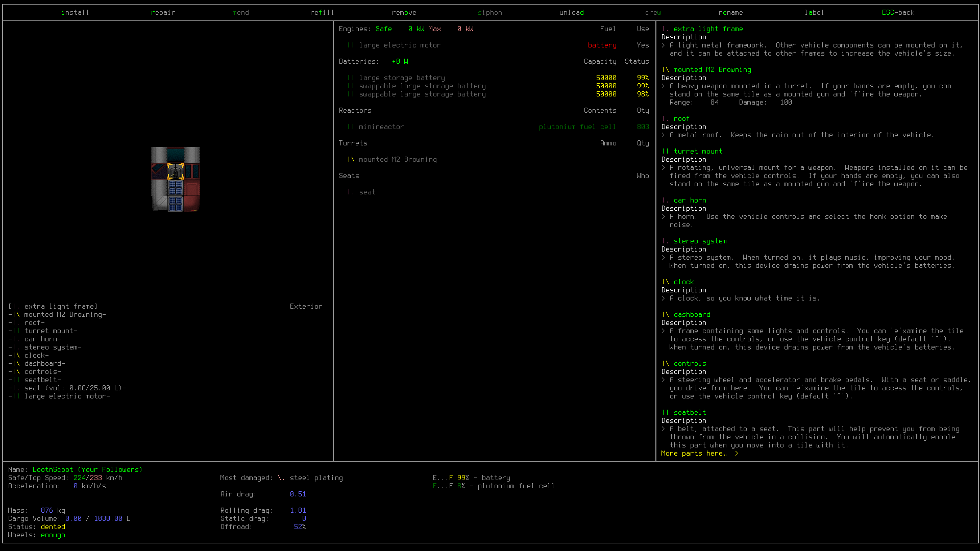Select mounted M2 Browning under Turrets
980x551 pixels.
click(392, 160)
